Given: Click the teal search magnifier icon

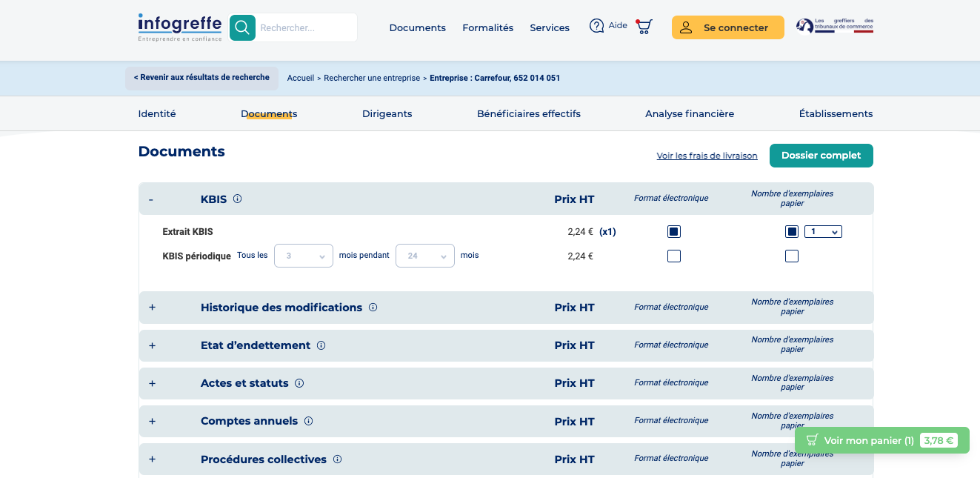Looking at the screenshot, I should 242,27.
